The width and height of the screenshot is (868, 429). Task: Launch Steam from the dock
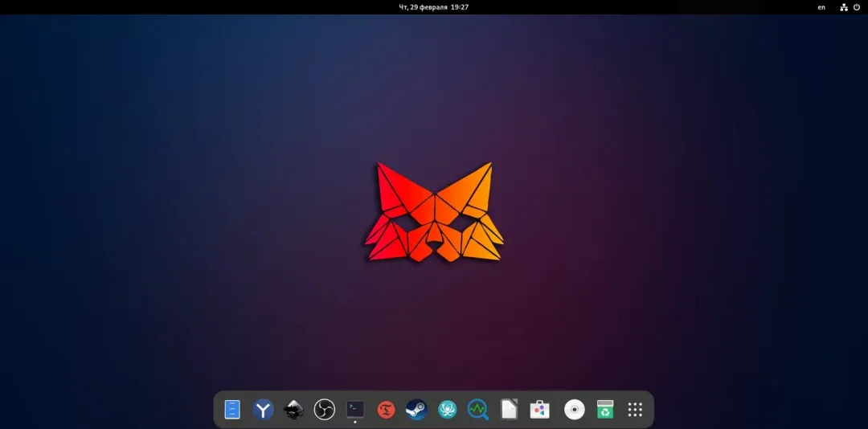pos(416,410)
